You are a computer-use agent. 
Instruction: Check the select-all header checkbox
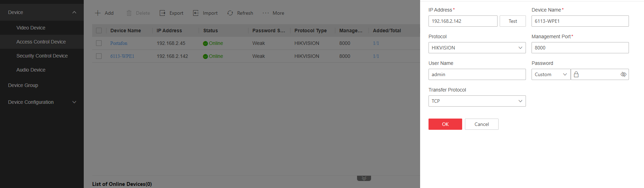[x=99, y=31]
